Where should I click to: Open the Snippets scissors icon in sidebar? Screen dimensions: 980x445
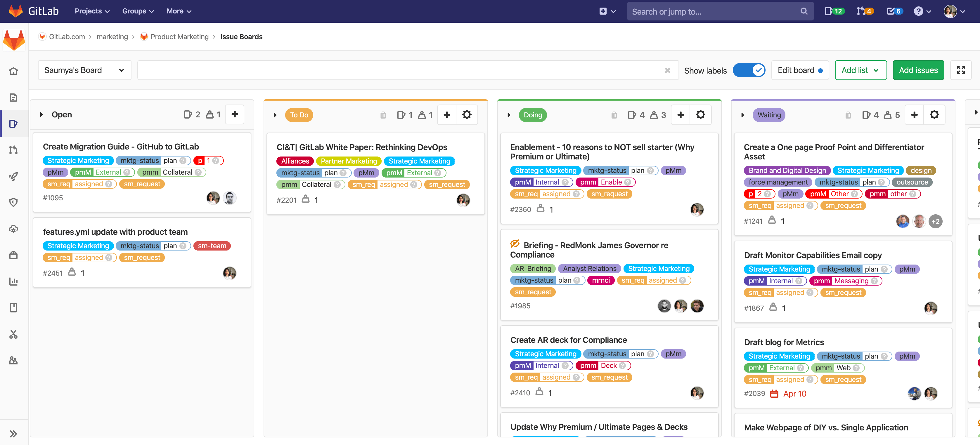[13, 334]
